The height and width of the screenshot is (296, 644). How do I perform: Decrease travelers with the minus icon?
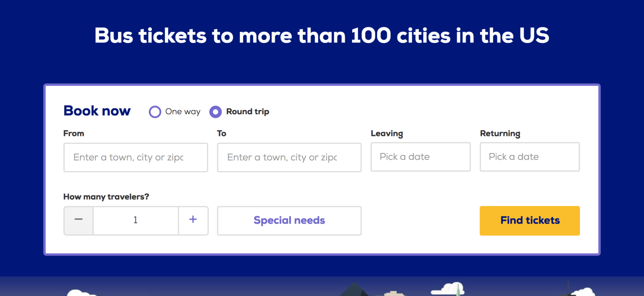pos(78,220)
